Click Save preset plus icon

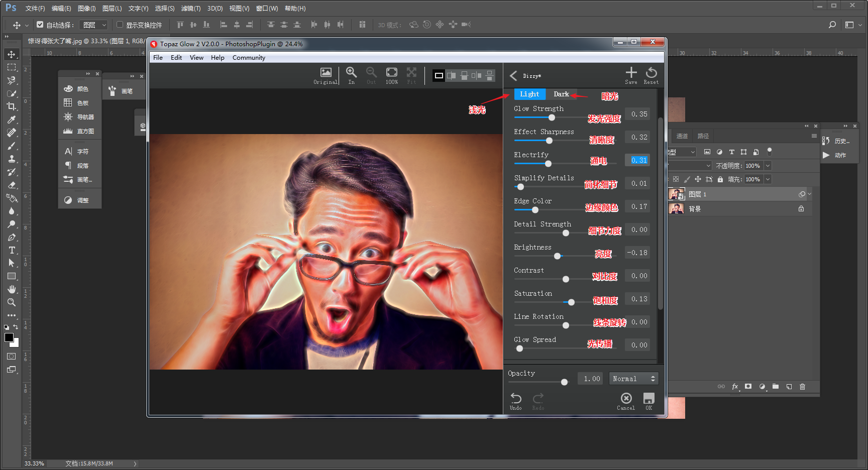click(x=631, y=75)
